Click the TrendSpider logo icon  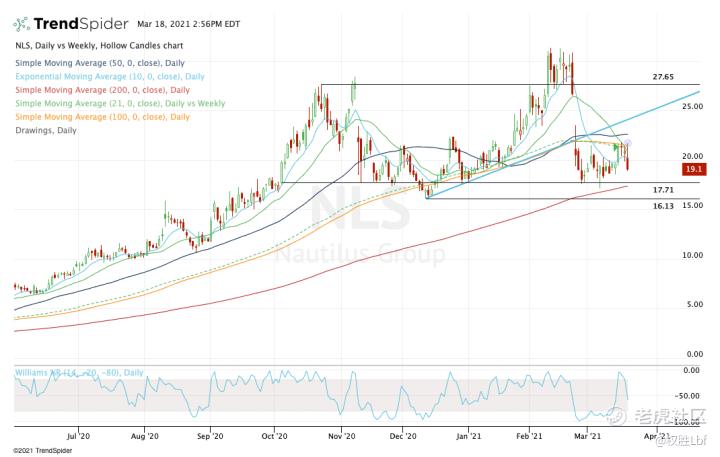pyautogui.click(x=22, y=24)
